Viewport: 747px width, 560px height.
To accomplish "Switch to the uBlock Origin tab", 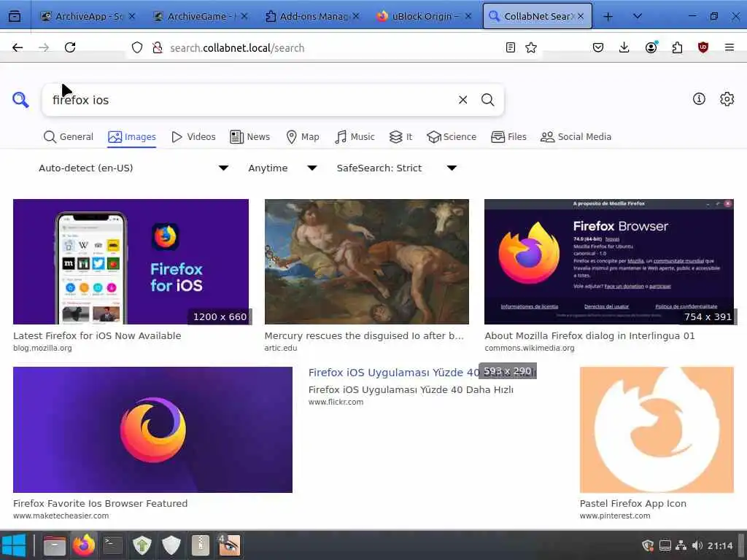I will pyautogui.click(x=424, y=17).
